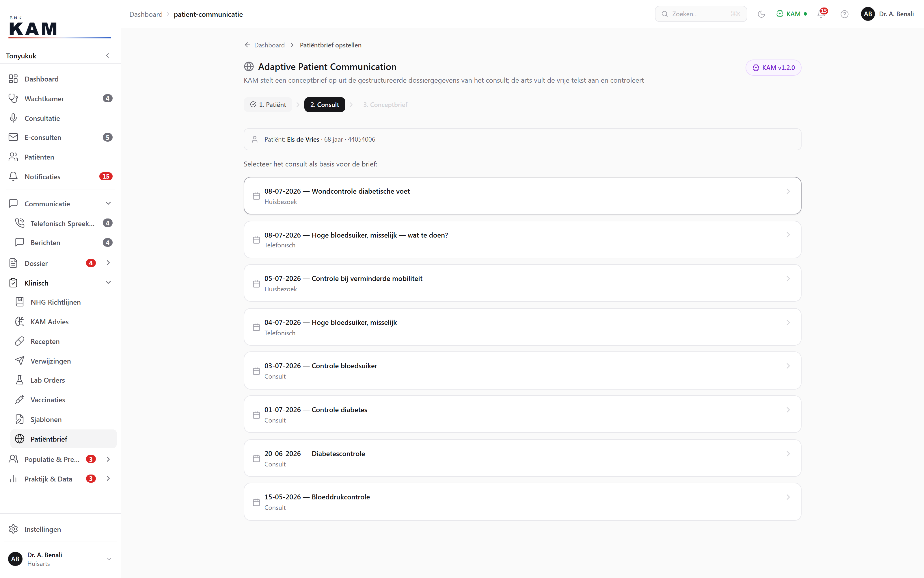
Task: Open Lab Orders item
Action: point(64,380)
